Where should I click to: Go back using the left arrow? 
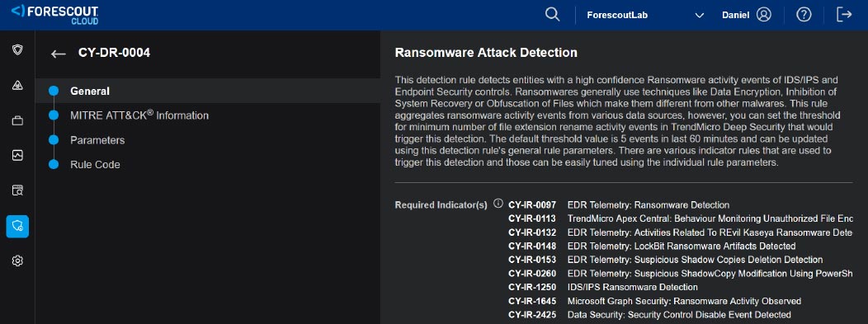point(58,54)
